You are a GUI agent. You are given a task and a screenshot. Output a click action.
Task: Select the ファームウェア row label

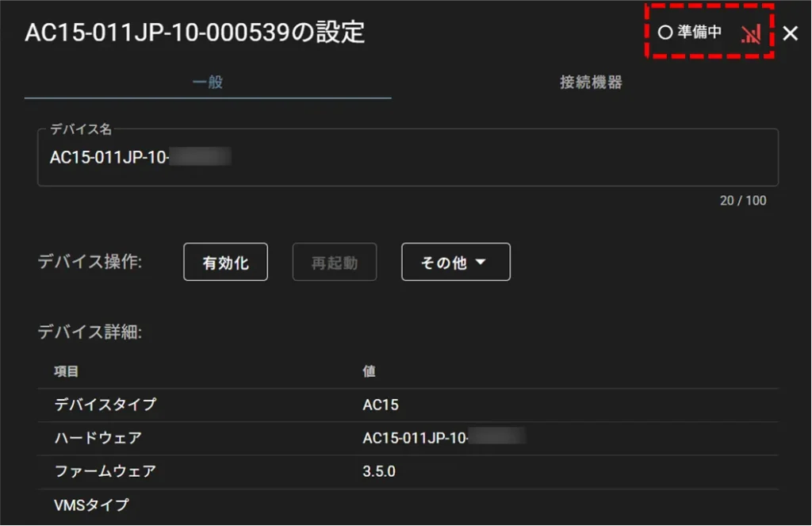tap(105, 471)
